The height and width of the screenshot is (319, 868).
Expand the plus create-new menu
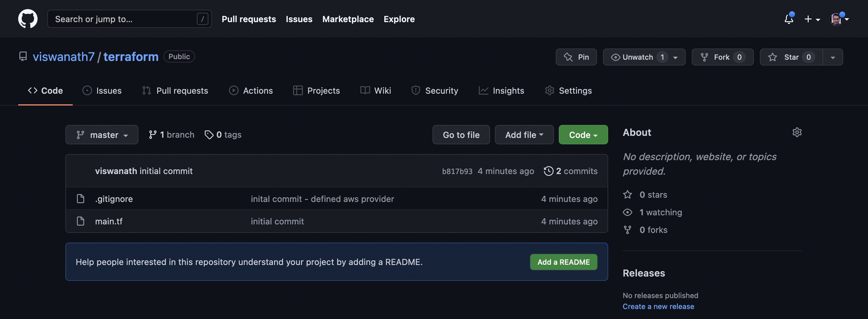pyautogui.click(x=812, y=19)
